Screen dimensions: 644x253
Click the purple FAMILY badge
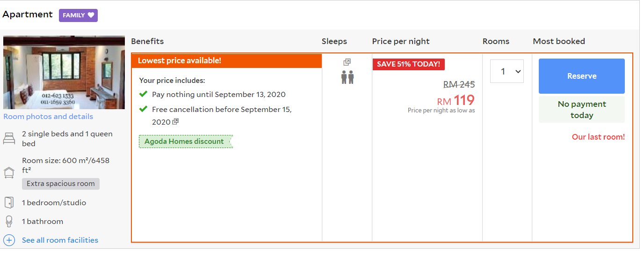[78, 15]
